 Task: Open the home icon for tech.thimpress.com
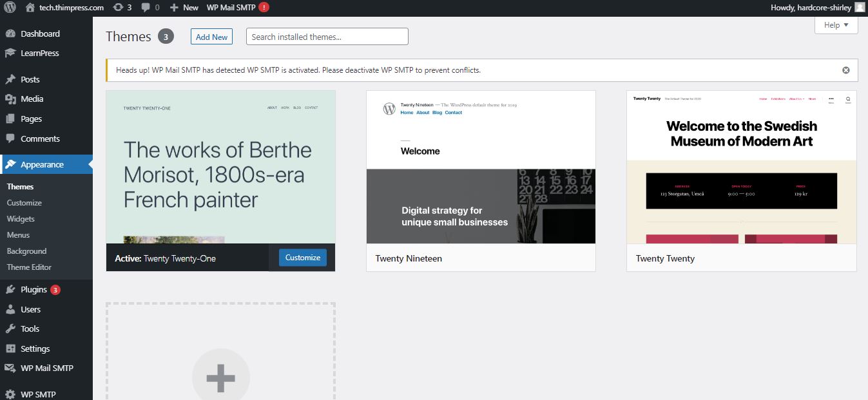pyautogui.click(x=30, y=8)
